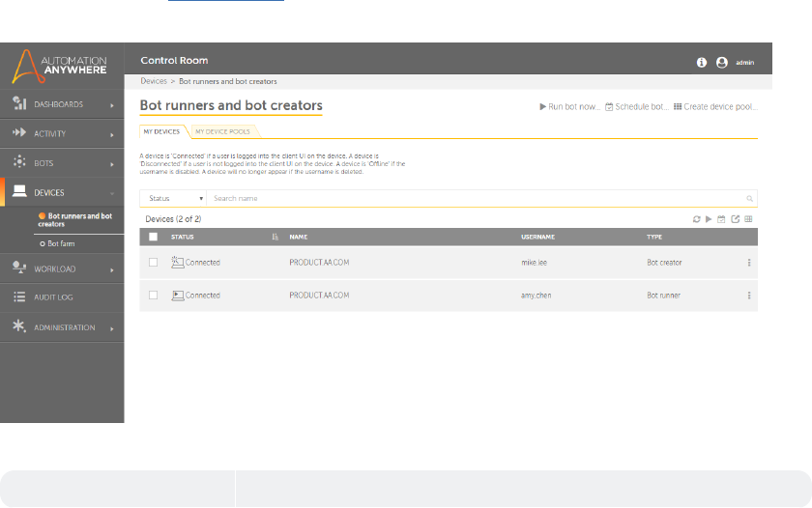Open the admin user profile icon
The height and width of the screenshot is (508, 812).
tap(722, 63)
